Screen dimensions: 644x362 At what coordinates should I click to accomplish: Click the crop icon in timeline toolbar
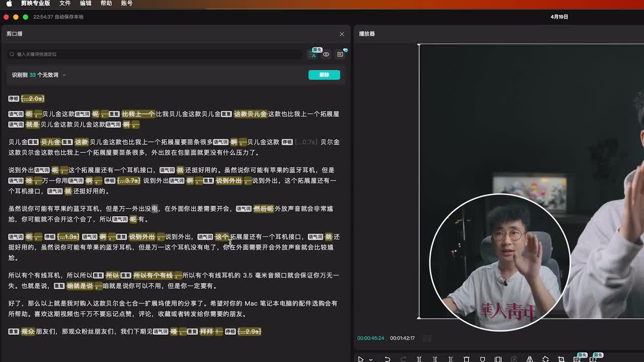(x=561, y=359)
